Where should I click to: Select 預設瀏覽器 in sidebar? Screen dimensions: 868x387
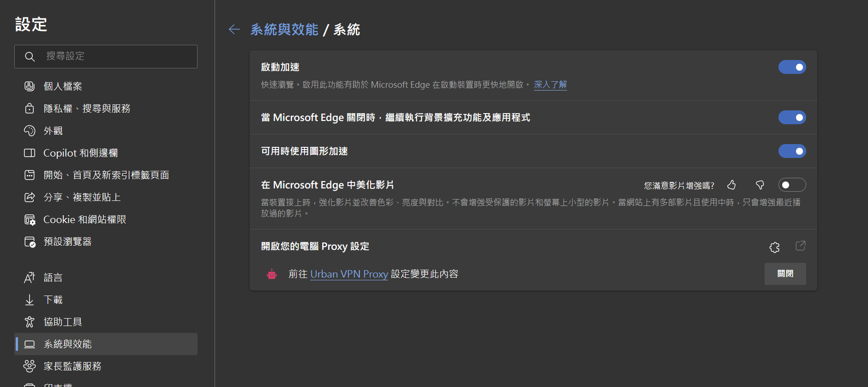106,242
